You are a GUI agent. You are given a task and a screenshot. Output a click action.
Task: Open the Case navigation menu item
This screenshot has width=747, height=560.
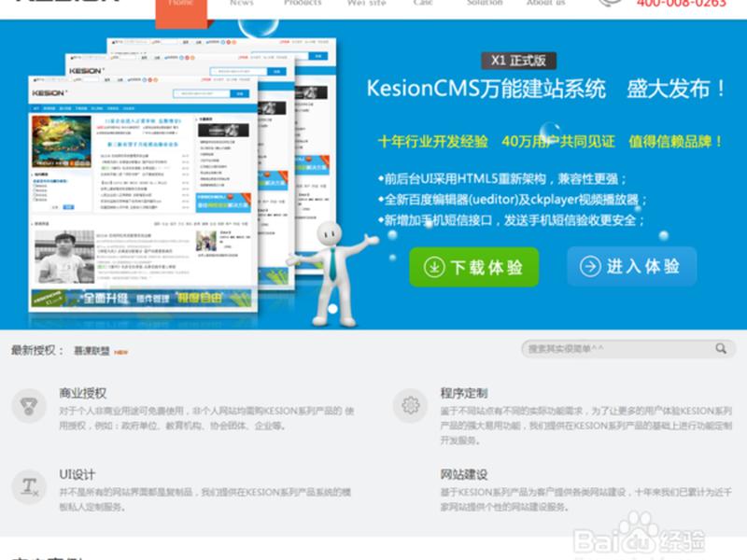click(x=423, y=3)
